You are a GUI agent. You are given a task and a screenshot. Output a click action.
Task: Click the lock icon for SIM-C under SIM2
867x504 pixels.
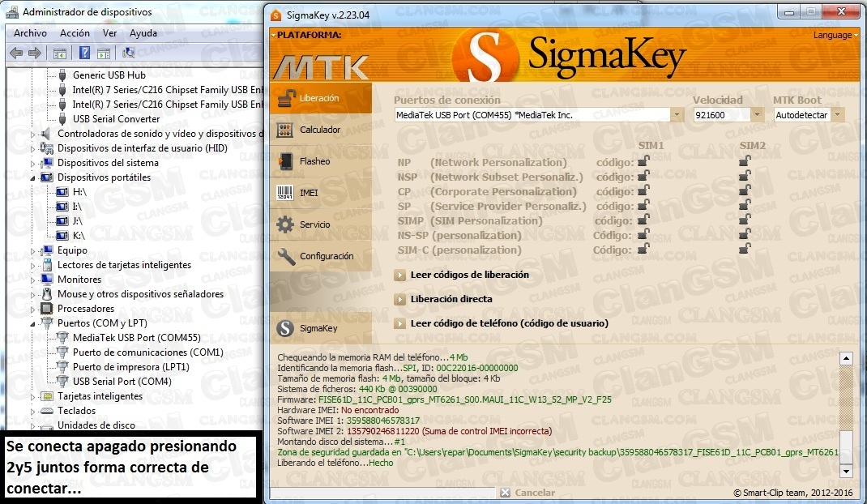pyautogui.click(x=745, y=249)
